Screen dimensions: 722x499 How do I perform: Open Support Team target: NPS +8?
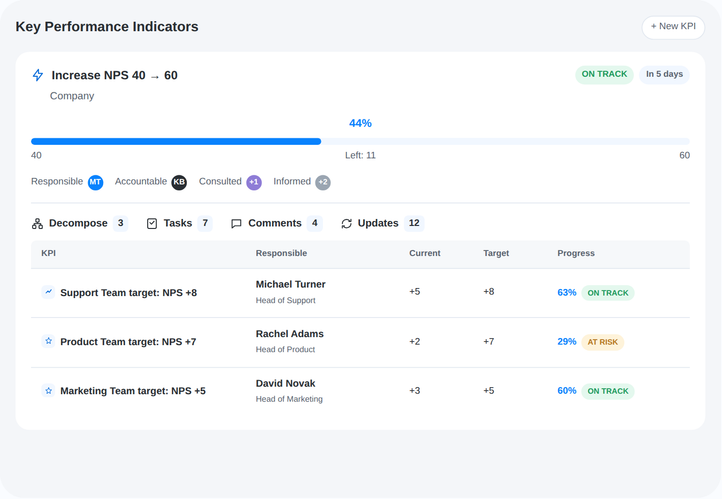128,293
